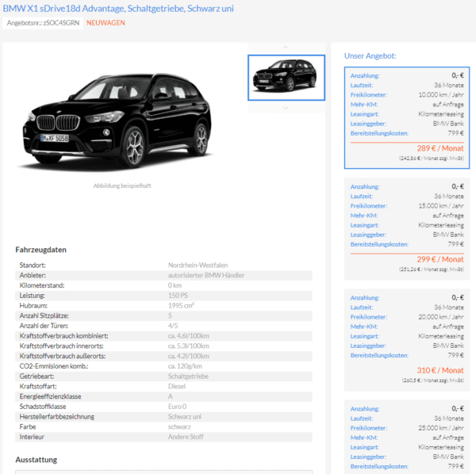Select the 20.000 km / Jahr offer
Screen dimensions: 476x474
(407, 340)
